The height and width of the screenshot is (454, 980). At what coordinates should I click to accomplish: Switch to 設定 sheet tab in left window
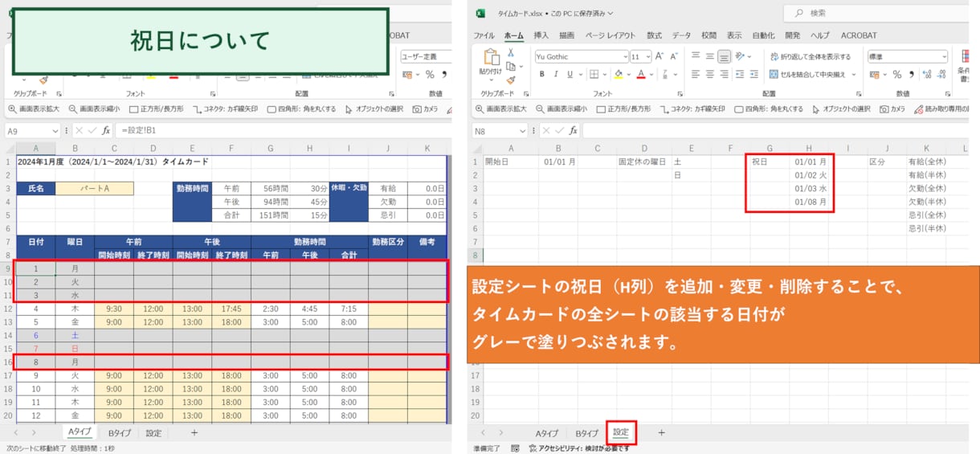153,433
